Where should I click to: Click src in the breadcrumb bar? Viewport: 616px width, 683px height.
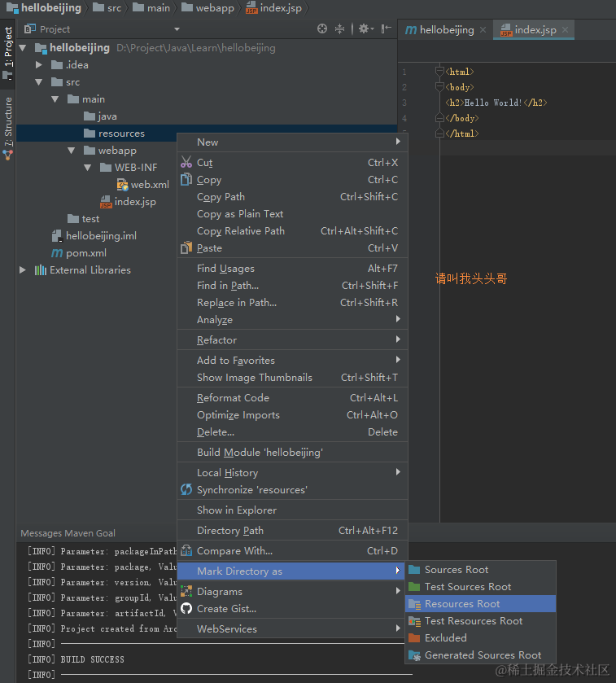tap(107, 8)
